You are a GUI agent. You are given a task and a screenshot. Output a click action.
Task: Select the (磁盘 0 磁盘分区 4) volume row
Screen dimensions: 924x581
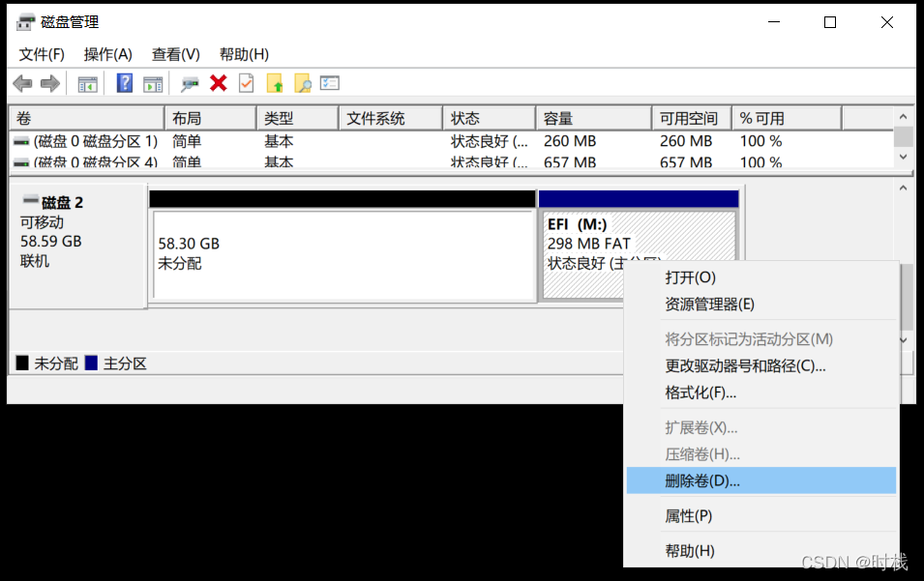click(x=452, y=160)
